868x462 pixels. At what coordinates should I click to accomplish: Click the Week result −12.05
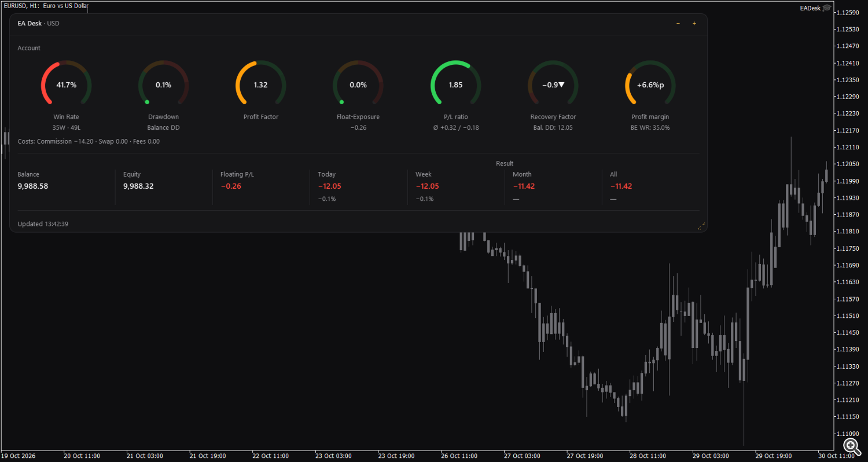click(427, 186)
